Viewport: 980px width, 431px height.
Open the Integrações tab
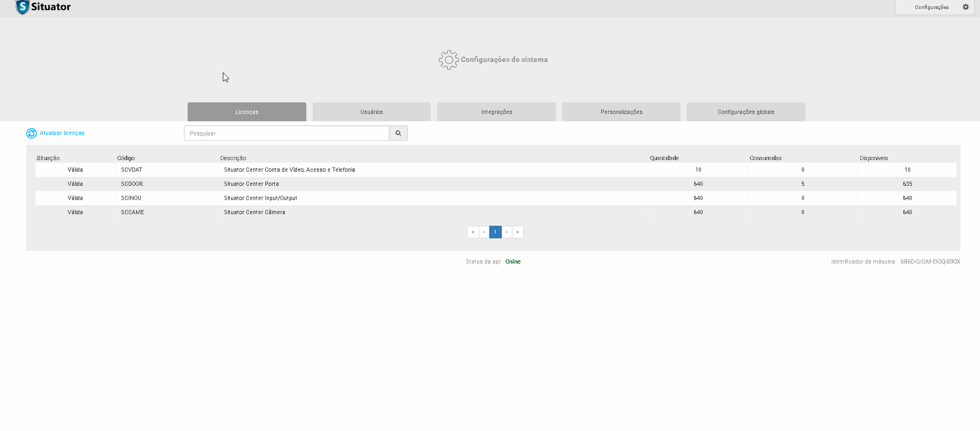pos(497,112)
